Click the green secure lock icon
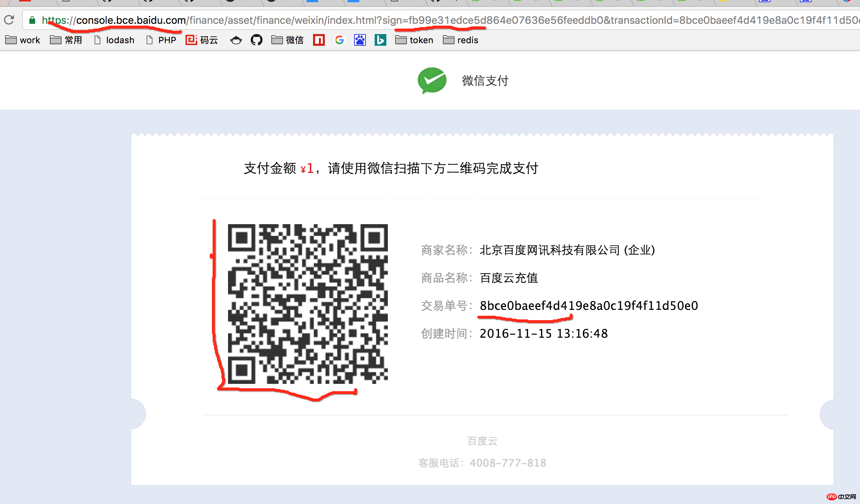Viewport: 860px width, 504px height. click(x=32, y=20)
